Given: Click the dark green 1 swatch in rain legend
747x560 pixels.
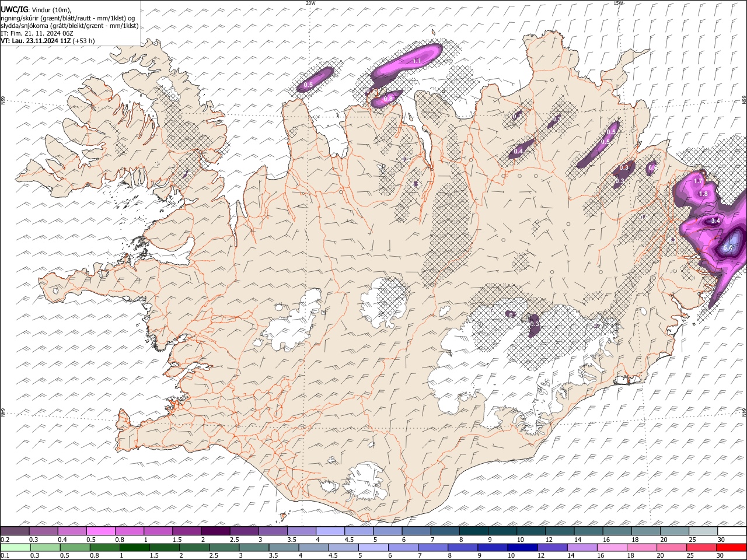Looking at the screenshot, I should pos(134,547).
